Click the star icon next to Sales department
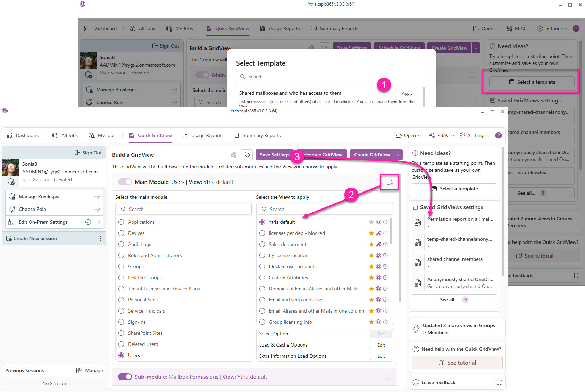Viewport: 585px width, 392px height. click(x=371, y=244)
